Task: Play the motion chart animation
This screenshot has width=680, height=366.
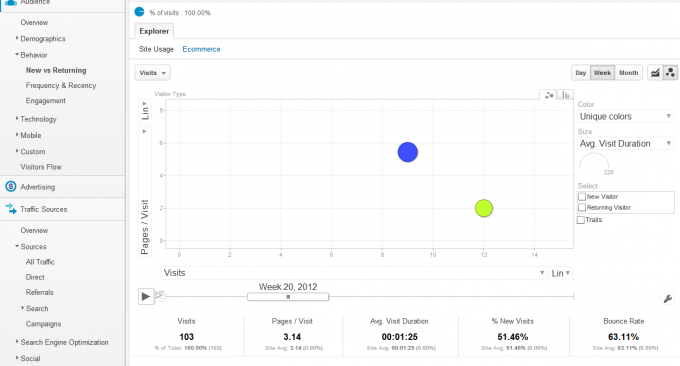Action: tap(146, 297)
